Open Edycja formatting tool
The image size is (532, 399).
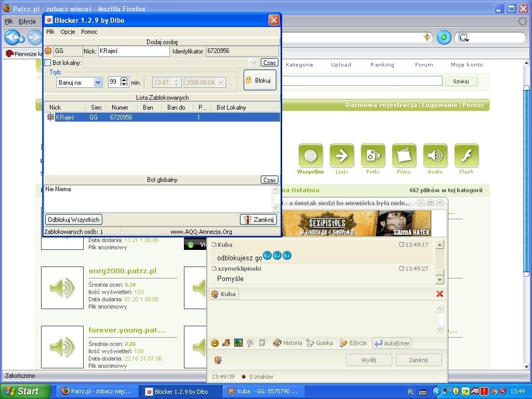353,343
